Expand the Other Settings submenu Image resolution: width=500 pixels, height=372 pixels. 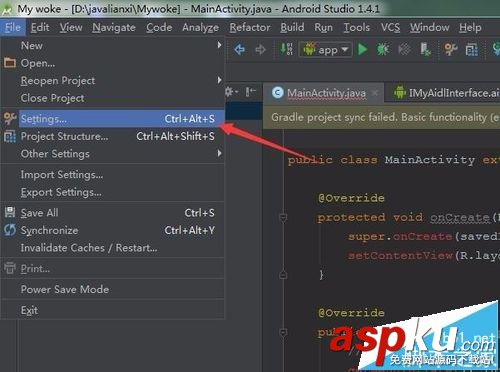click(x=113, y=154)
